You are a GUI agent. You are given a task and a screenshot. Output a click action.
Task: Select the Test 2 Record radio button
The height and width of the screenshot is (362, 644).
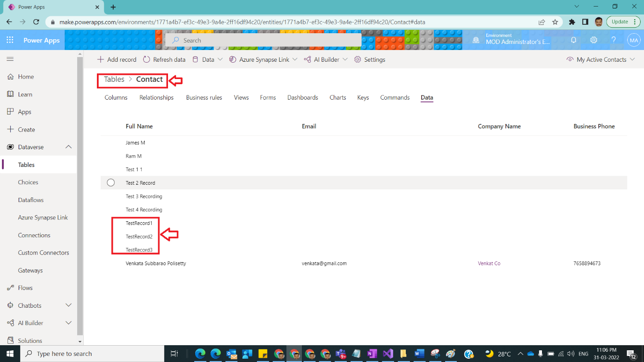110,182
